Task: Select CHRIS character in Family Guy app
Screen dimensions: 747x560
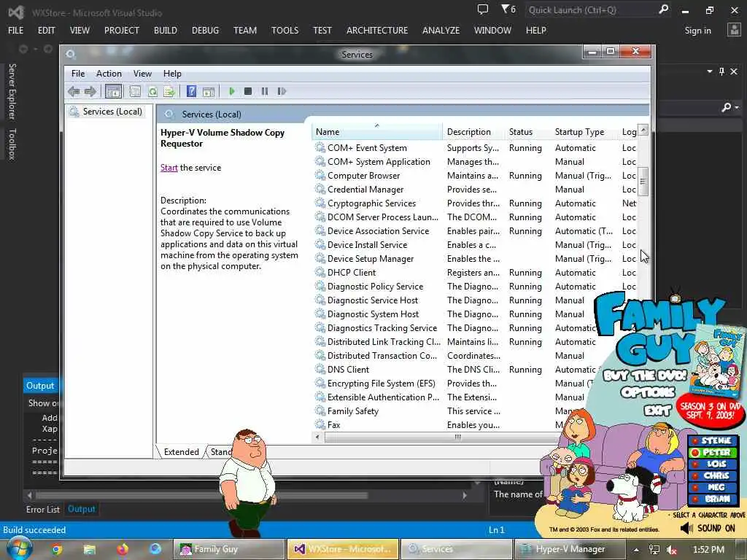Action: pos(712,475)
